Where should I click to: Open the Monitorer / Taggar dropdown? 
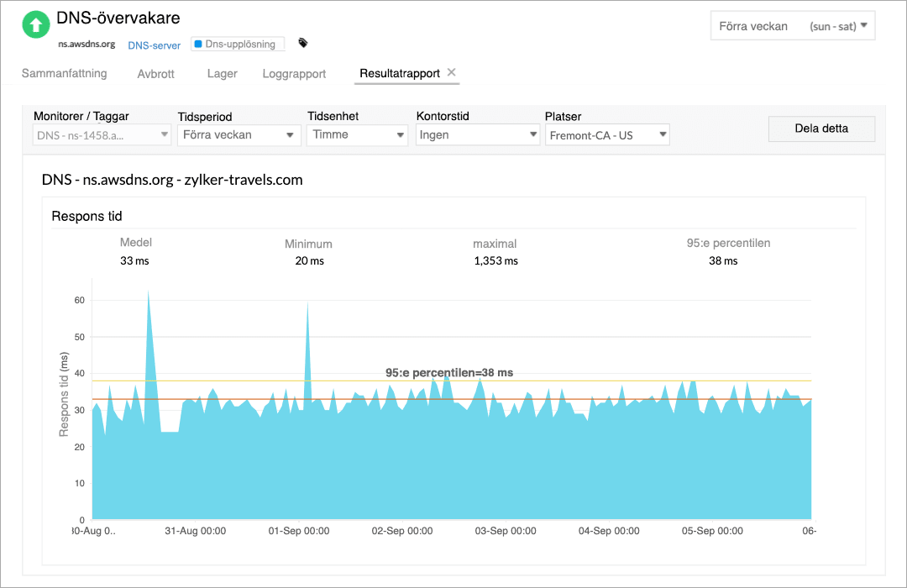(101, 134)
